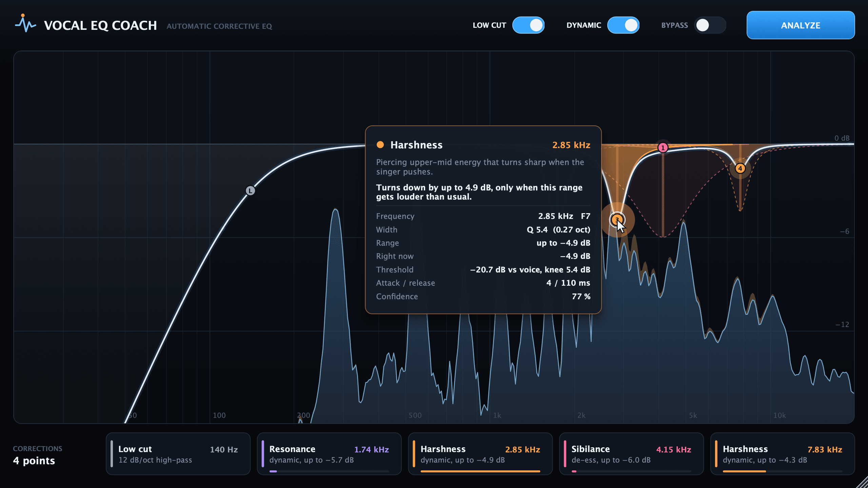The height and width of the screenshot is (488, 868).
Task: Click the Q 5.4 (0.27 oct) width value
Action: pyautogui.click(x=558, y=230)
